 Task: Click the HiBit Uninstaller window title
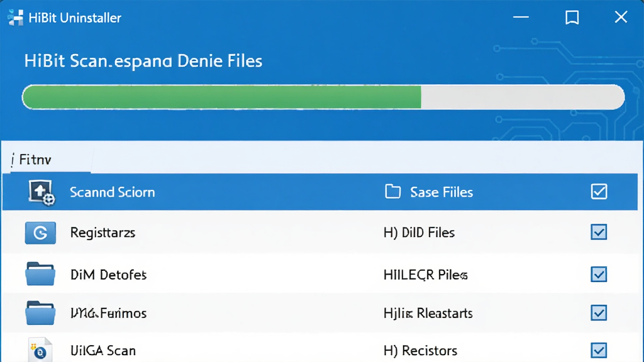(x=75, y=18)
